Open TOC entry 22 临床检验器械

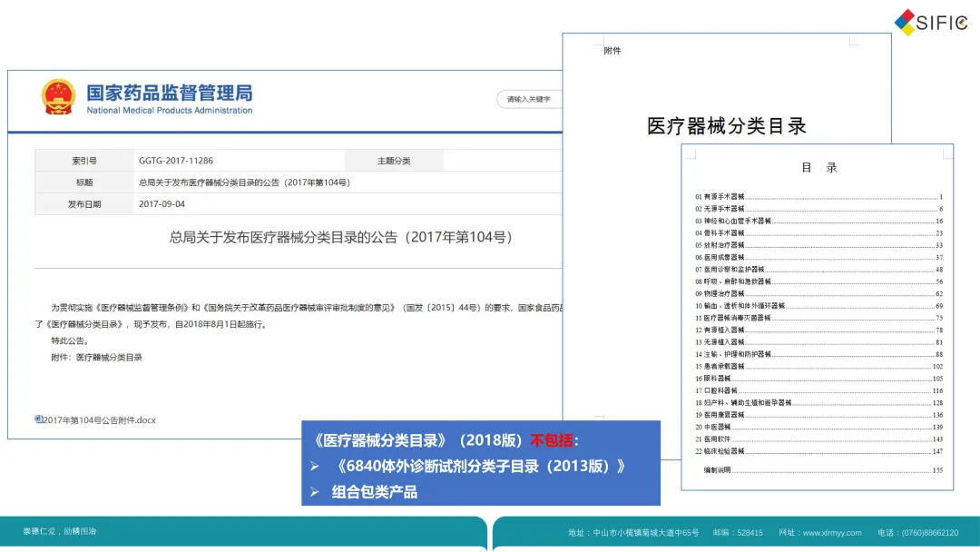pyautogui.click(x=818, y=451)
